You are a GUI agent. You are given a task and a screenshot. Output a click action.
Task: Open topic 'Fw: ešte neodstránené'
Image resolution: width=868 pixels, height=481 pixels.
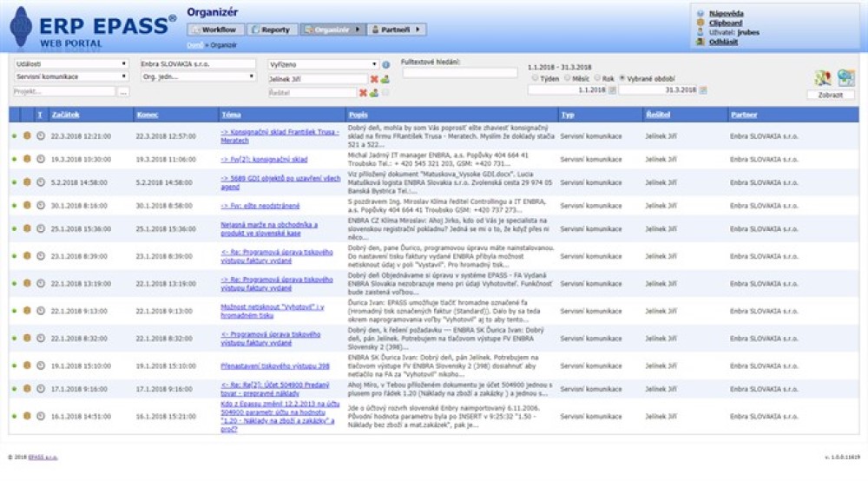[260, 206]
